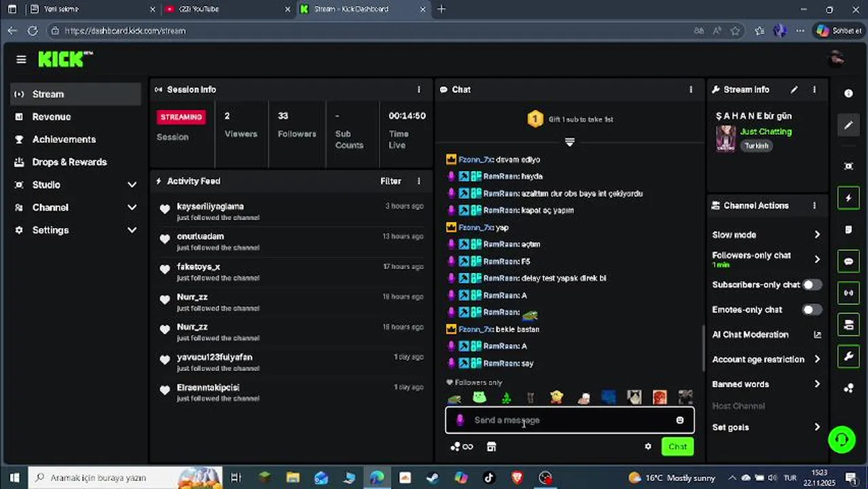Open the Chat panel three-dot options
This screenshot has width=868, height=489.
tap(691, 90)
